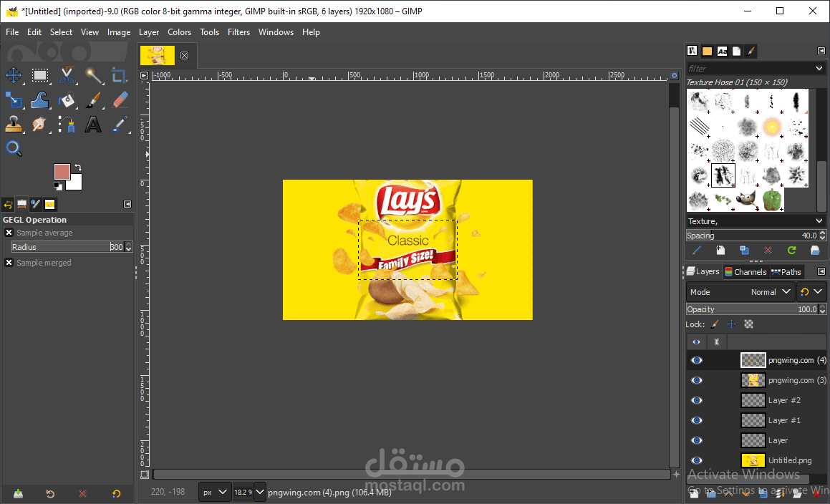Select the Move tool
The image size is (830, 504).
tap(14, 76)
